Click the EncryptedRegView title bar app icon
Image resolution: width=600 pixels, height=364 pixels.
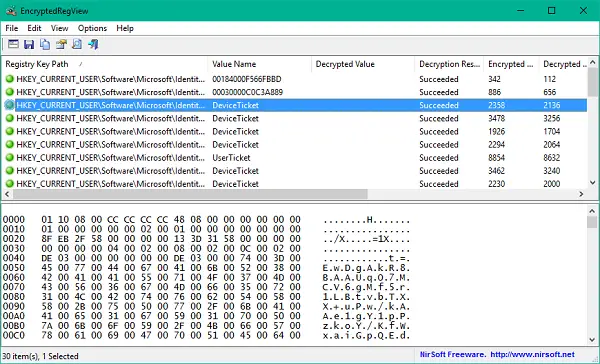point(11,11)
